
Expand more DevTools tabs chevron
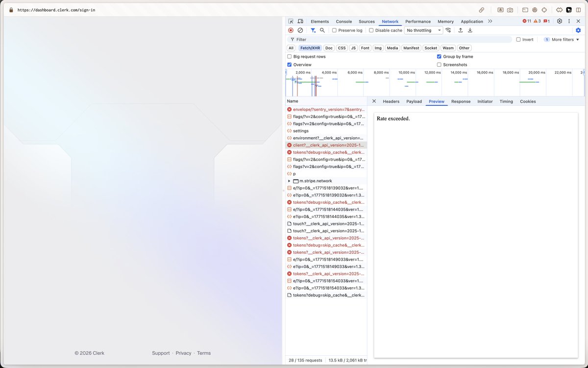coord(490,22)
